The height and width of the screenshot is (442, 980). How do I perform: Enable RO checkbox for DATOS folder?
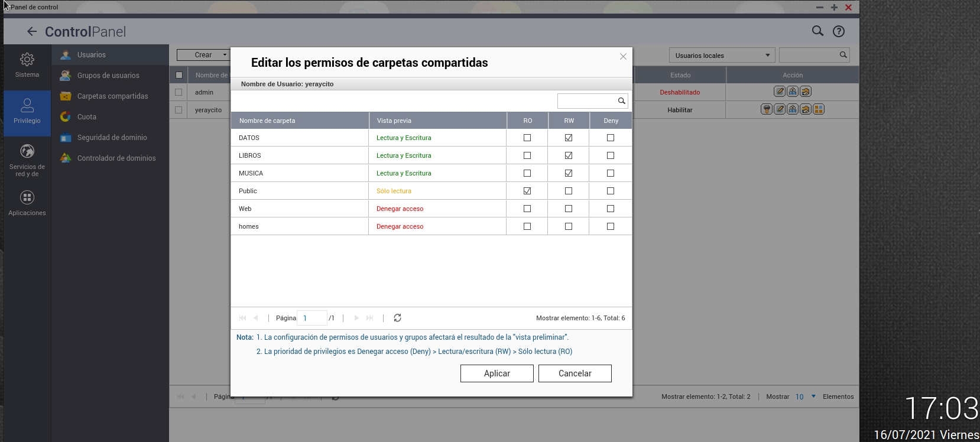click(x=527, y=138)
